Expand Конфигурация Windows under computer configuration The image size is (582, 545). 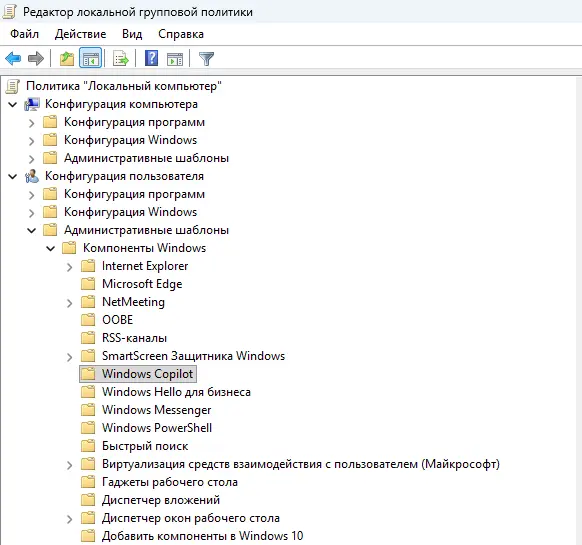pyautogui.click(x=32, y=141)
